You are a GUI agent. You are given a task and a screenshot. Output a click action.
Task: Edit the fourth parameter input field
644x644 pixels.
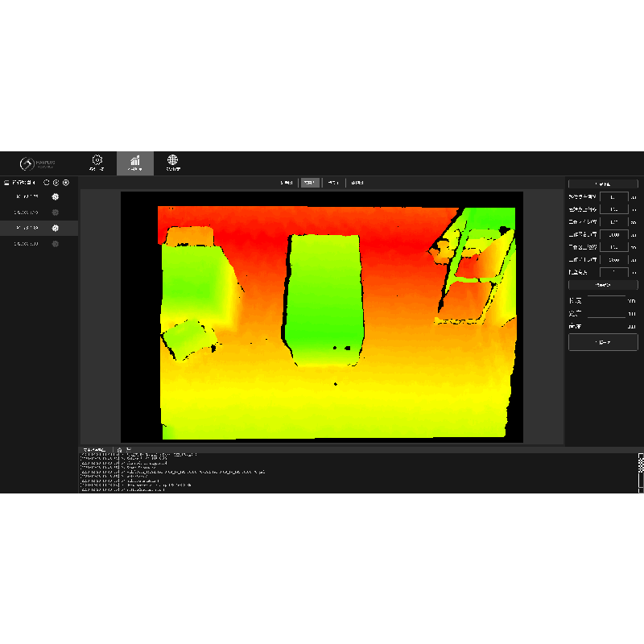(x=613, y=234)
